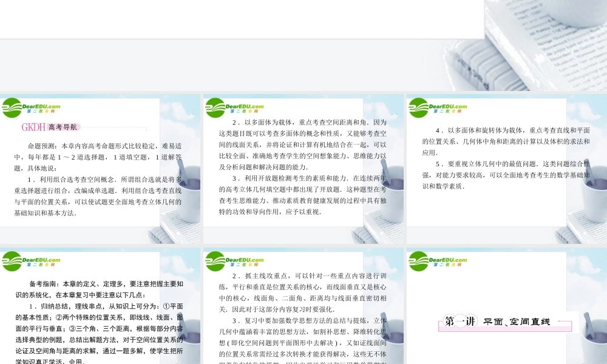Click paragraph 5．要重视立体几何中的最值问题
The image size is (607, 364).
[x=506, y=175]
